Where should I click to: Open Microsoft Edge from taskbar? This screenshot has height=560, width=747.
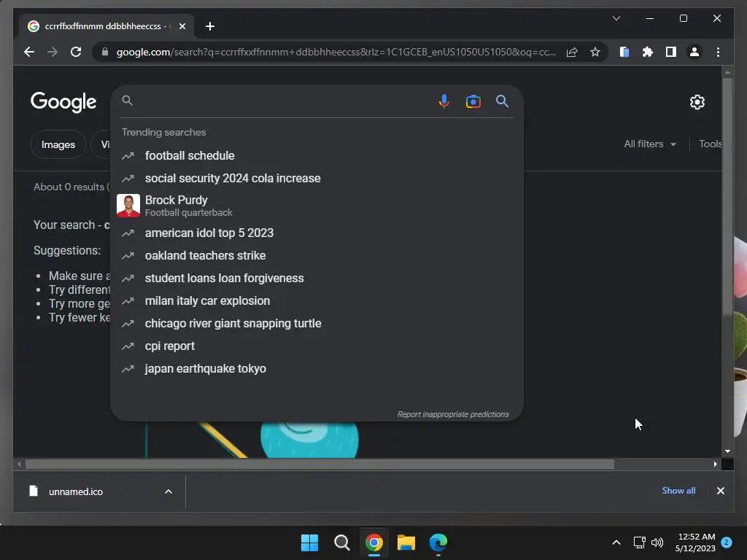click(x=438, y=542)
